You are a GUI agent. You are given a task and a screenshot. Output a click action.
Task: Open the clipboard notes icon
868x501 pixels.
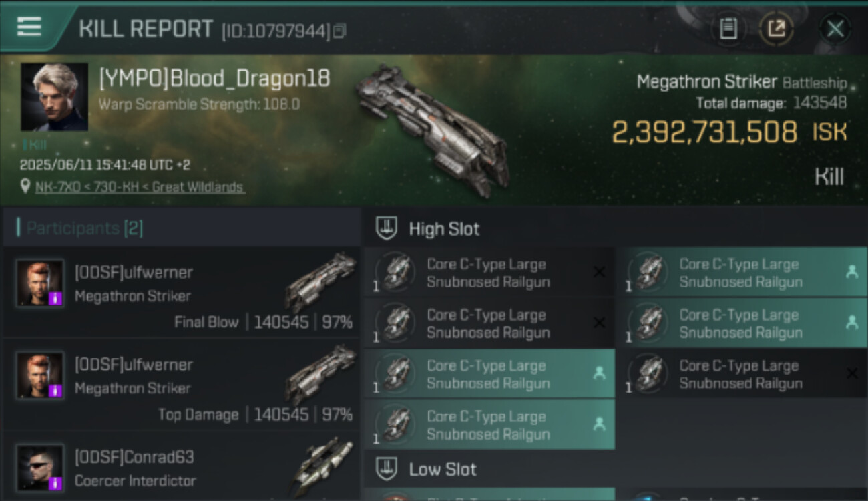point(728,28)
